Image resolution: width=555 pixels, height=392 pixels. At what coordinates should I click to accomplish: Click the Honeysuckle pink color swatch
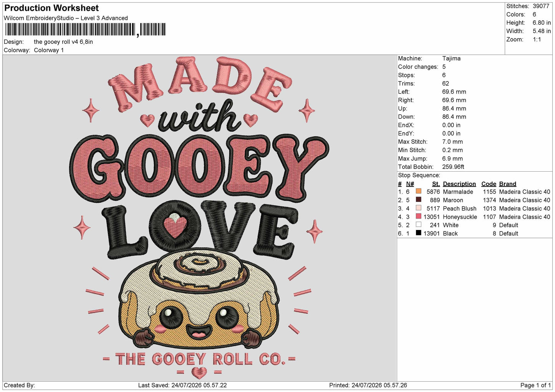click(419, 217)
